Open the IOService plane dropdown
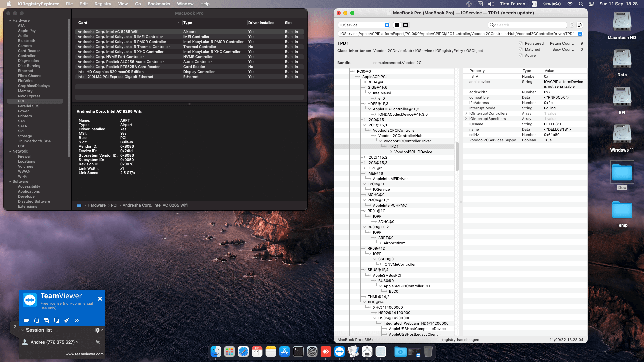This screenshot has width=644, height=362. (x=364, y=25)
